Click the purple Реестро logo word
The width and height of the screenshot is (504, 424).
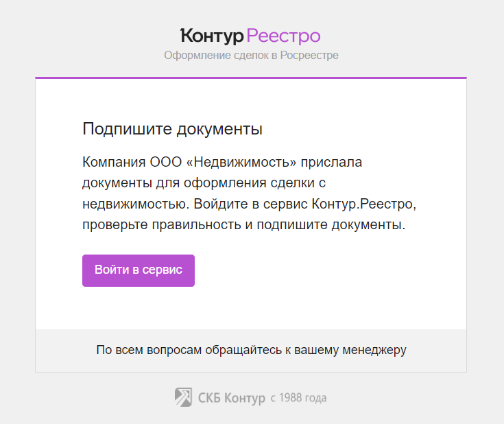(x=283, y=36)
